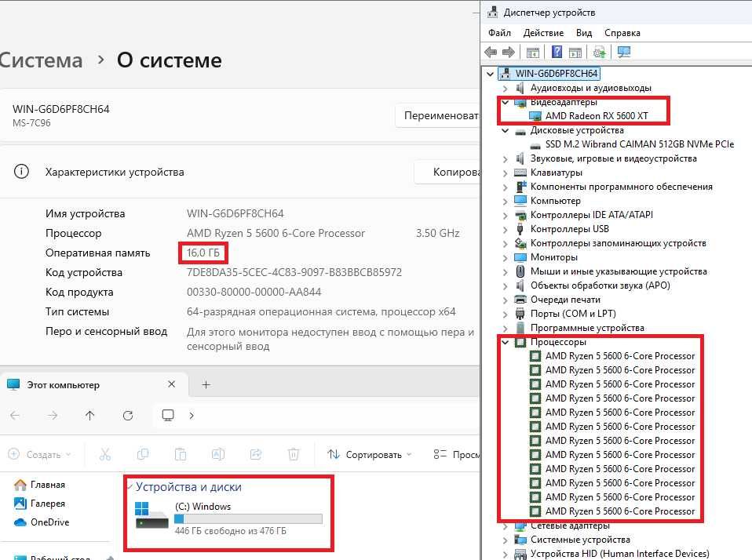Click the Delete trash icon
The height and width of the screenshot is (560, 752).
tap(294, 454)
